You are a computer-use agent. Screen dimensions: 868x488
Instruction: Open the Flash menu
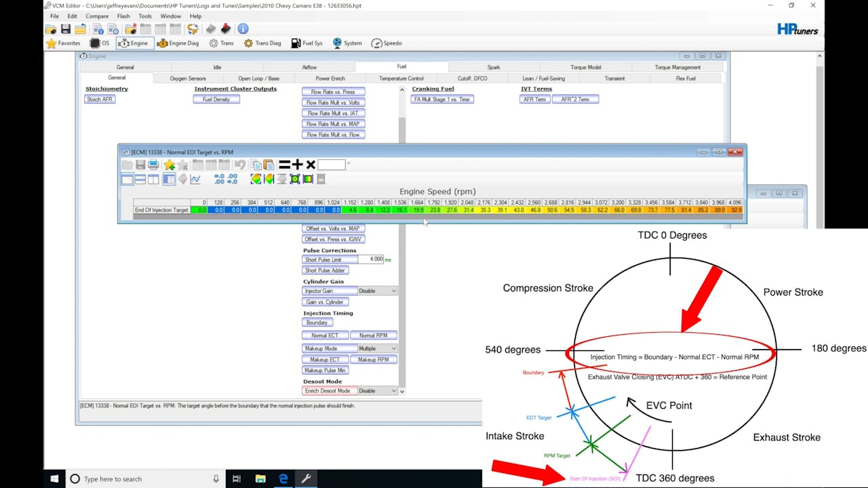(123, 16)
